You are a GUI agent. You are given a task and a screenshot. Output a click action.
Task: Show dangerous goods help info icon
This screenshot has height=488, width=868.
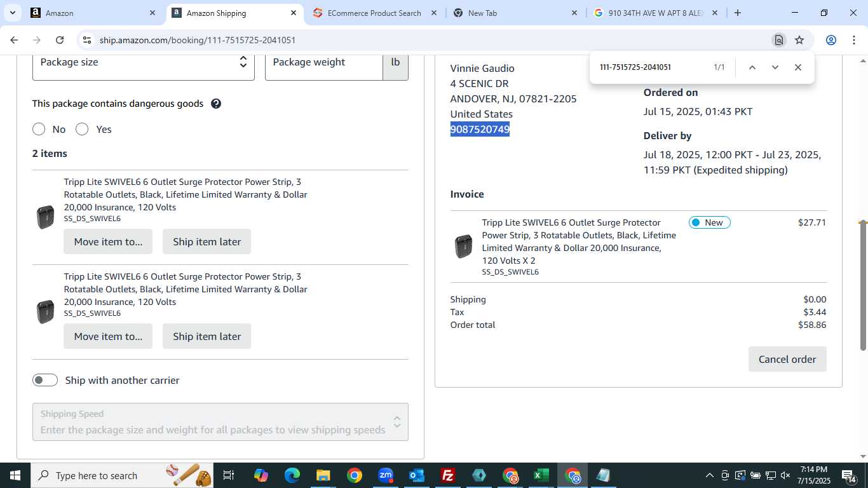pos(216,104)
